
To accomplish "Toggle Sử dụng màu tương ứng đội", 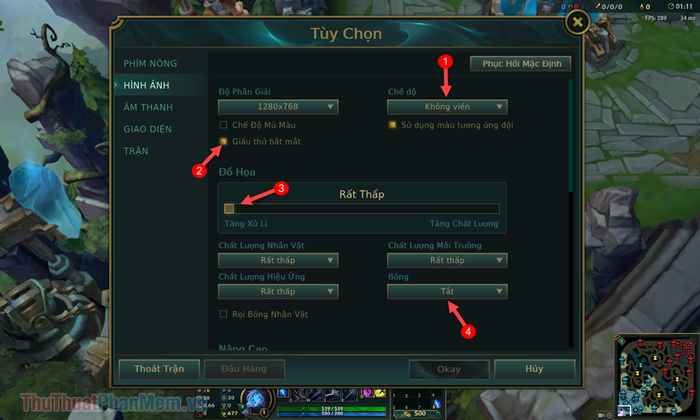I will (392, 125).
